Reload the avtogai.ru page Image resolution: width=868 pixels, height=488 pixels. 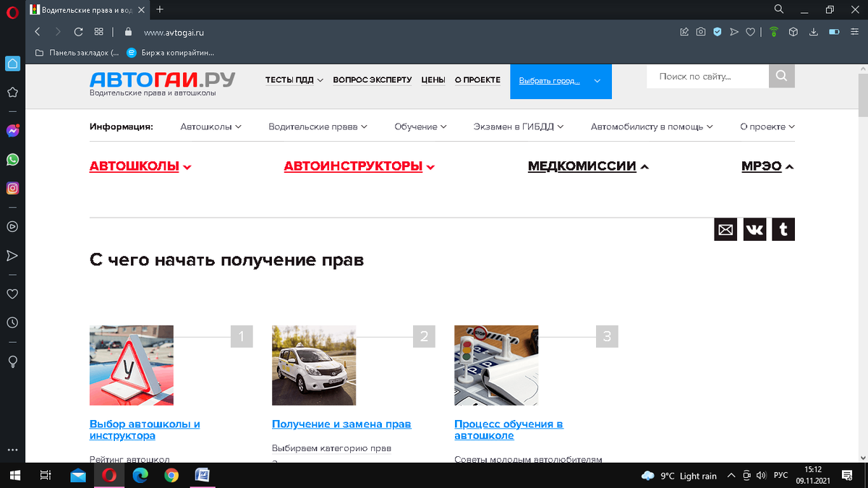click(78, 32)
